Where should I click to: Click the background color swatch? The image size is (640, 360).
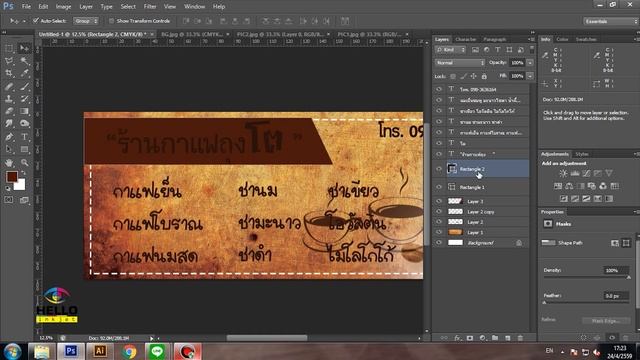[20, 186]
